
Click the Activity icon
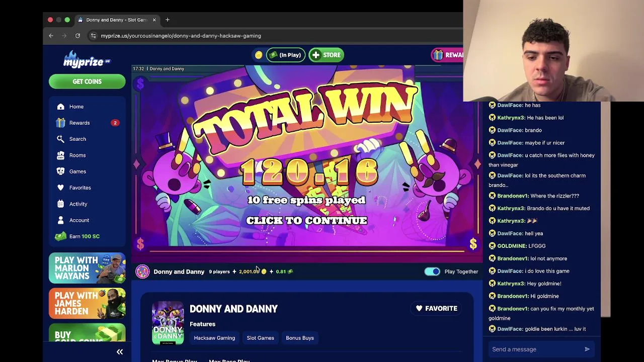click(61, 204)
